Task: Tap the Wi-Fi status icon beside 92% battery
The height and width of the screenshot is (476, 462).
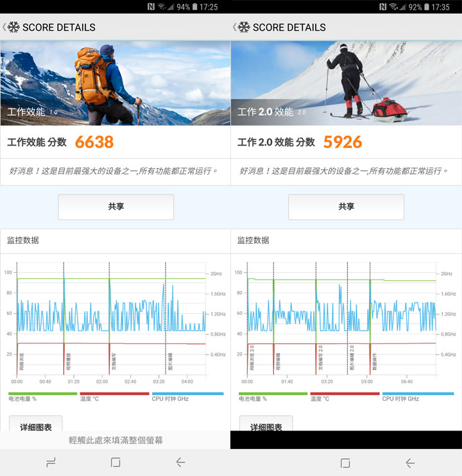Action: [393, 7]
